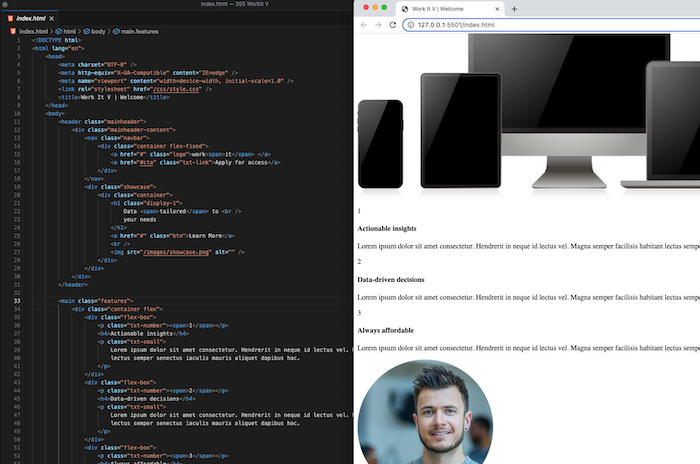Click the browser window yellow minimize button
Viewport: 700px width, 464px height.
375,7
